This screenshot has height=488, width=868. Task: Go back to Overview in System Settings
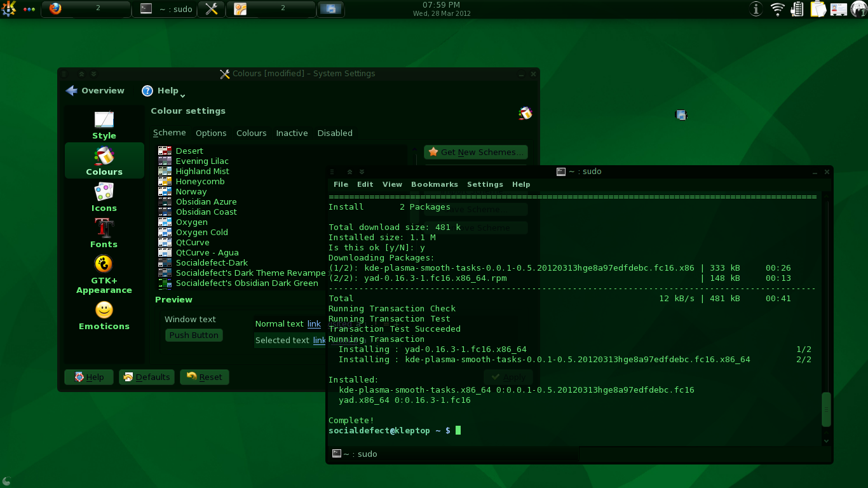(95, 91)
